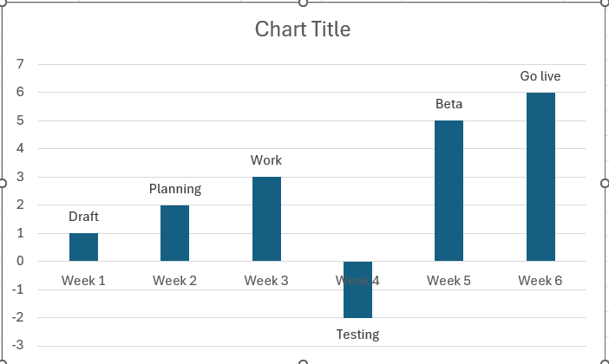Image resolution: width=609 pixels, height=364 pixels.
Task: Select the vertical axis value -3
Action: point(17,346)
